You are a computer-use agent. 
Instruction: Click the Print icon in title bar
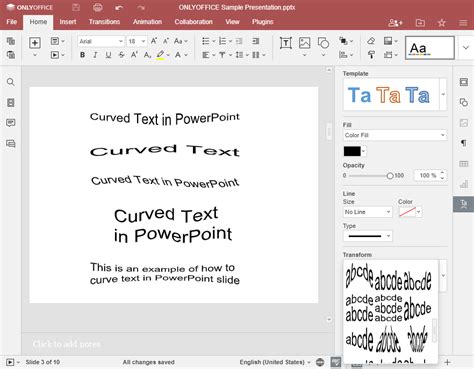click(98, 7)
